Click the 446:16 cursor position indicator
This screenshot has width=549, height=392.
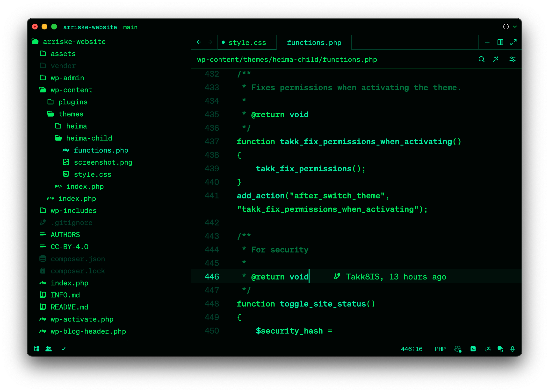click(x=412, y=349)
